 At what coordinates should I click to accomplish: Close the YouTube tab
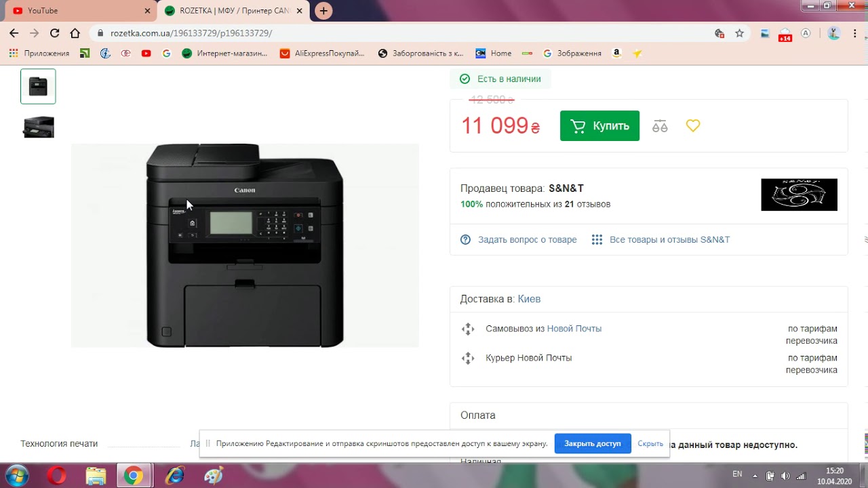pos(148,11)
